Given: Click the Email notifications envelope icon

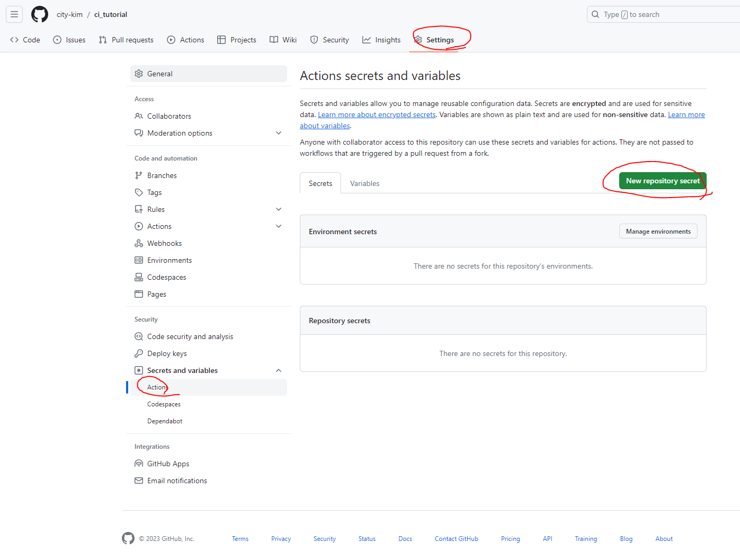Looking at the screenshot, I should tap(139, 481).
